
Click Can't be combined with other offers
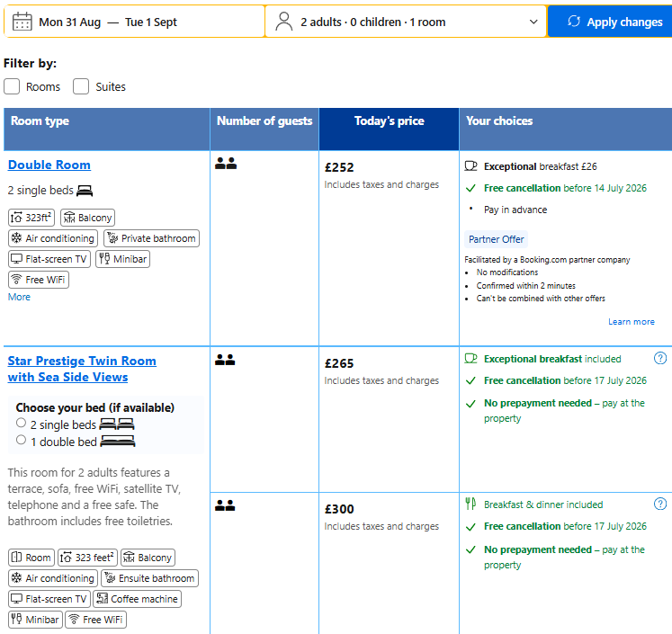click(541, 299)
